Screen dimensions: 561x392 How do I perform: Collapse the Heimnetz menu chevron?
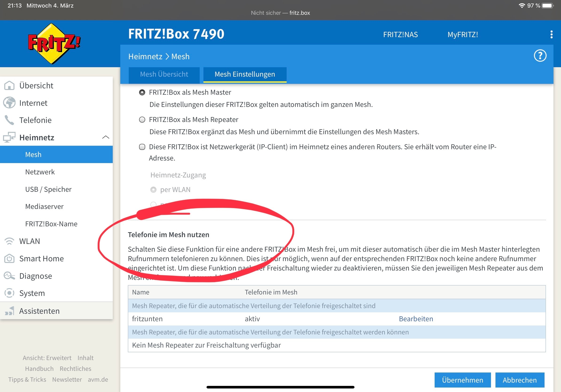click(x=105, y=137)
